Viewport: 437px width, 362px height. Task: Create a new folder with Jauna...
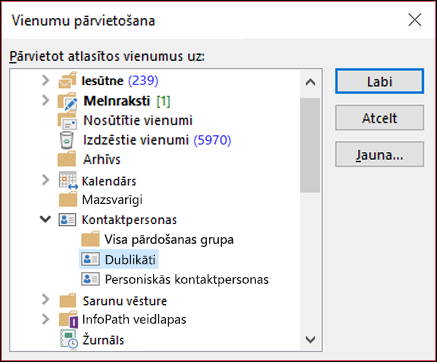379,154
